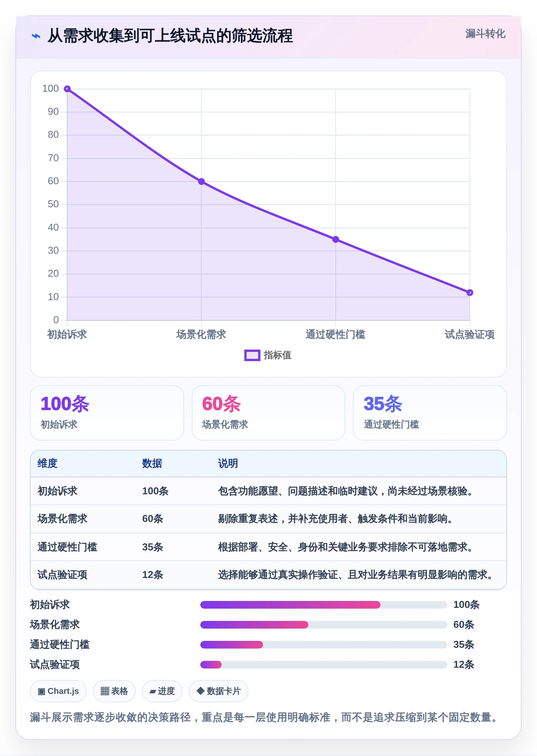Click the description starting with 包含功能愿望
This screenshot has height=756, width=537.
(346, 491)
